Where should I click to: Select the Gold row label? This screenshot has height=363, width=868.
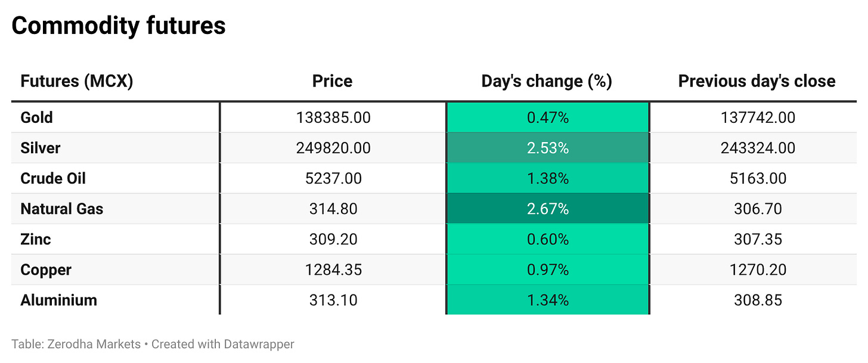tap(37, 117)
